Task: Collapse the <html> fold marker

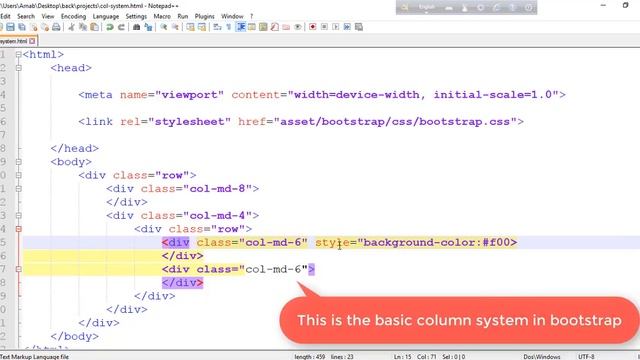Action: tap(18, 54)
